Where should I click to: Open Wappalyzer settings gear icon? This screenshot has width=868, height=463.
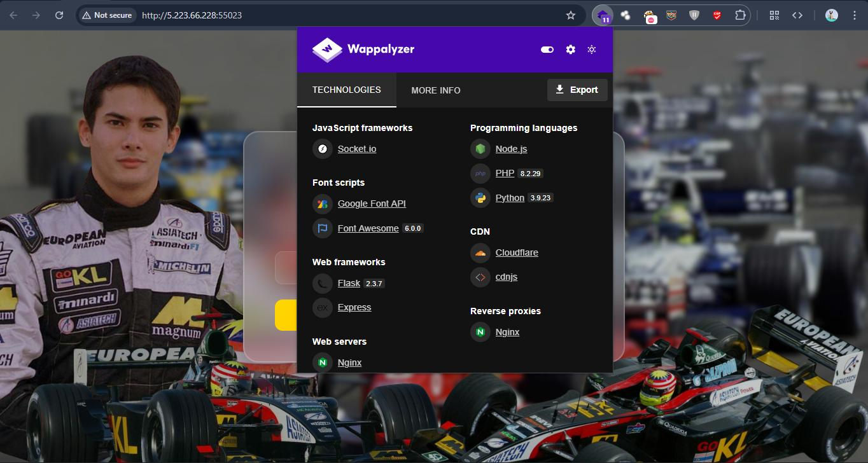pyautogui.click(x=570, y=50)
